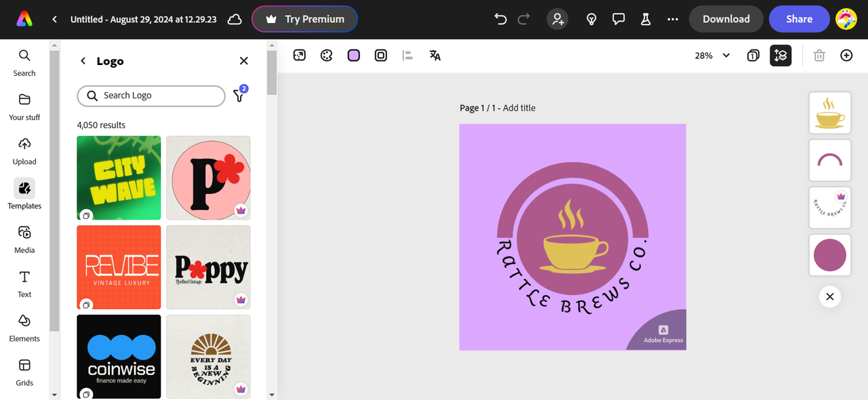Open the purple background color swatch

coord(353,56)
